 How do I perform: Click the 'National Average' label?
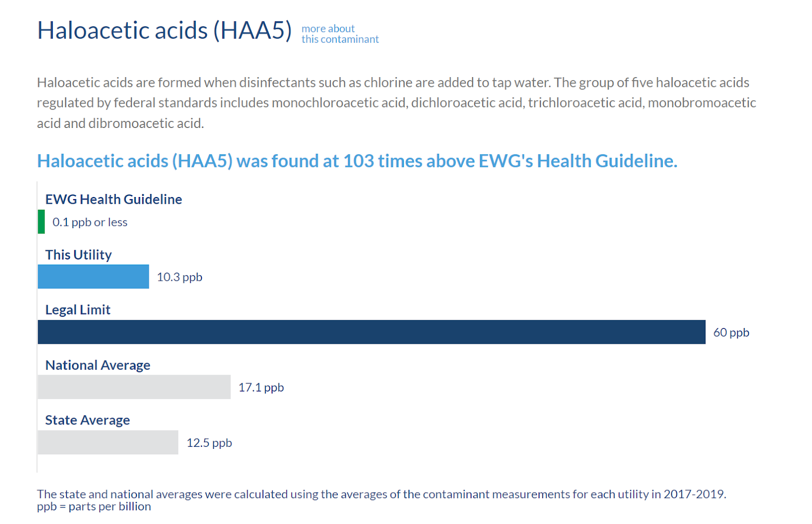(x=98, y=365)
